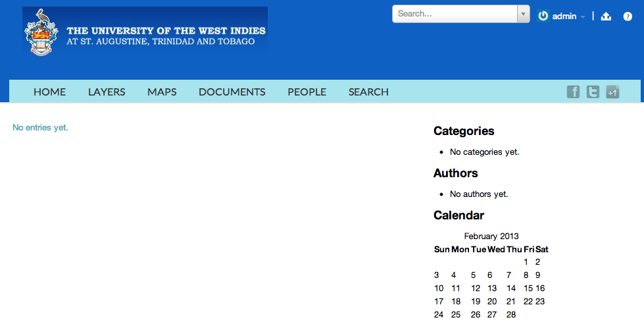
Task: Click inside the Search input field
Action: point(455,14)
